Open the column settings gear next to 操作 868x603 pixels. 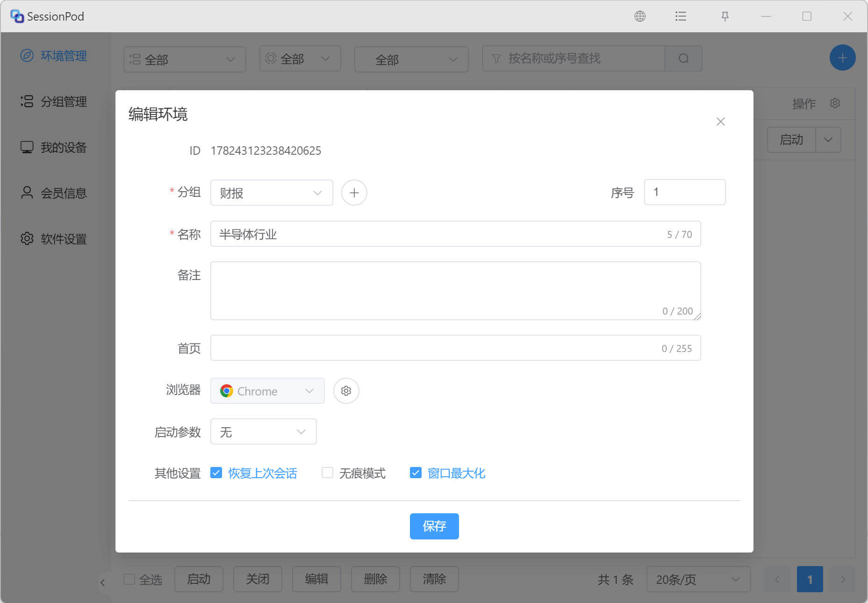click(835, 103)
